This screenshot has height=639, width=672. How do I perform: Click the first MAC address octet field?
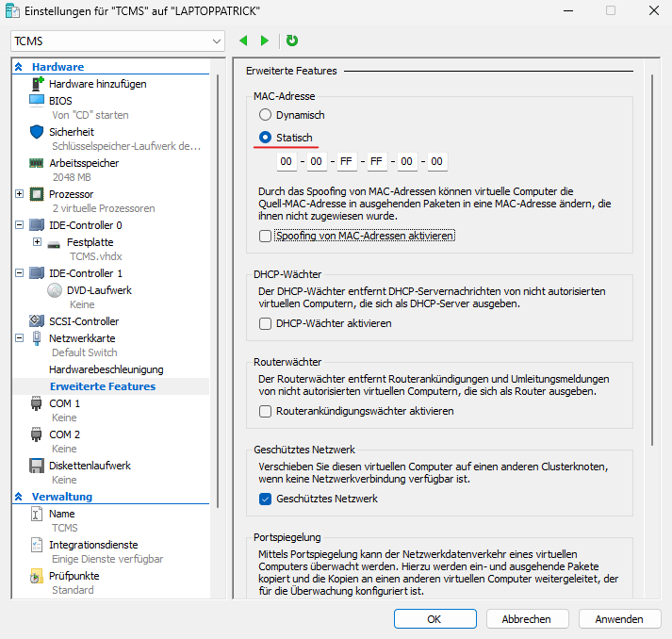(x=286, y=161)
